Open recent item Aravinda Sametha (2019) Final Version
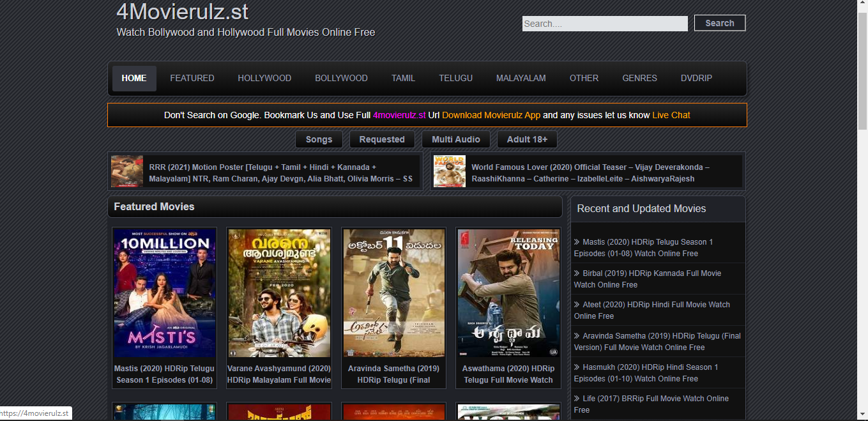868x421 pixels. 657,342
